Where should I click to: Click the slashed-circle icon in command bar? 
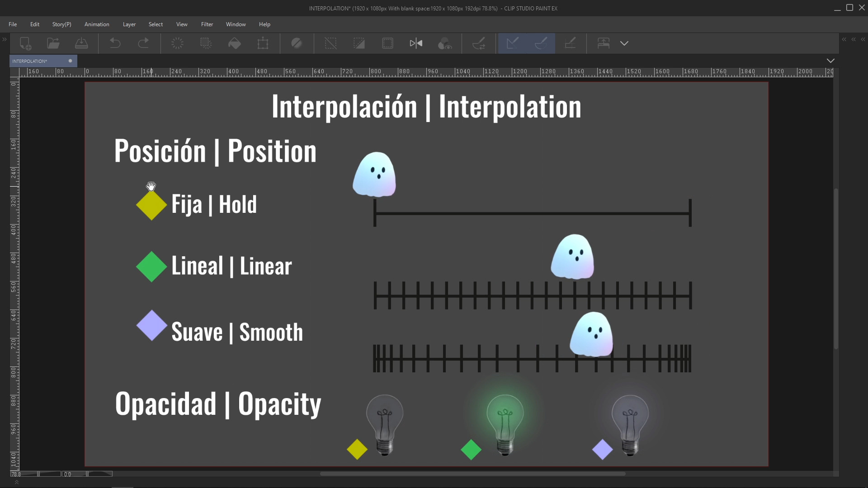[297, 43]
